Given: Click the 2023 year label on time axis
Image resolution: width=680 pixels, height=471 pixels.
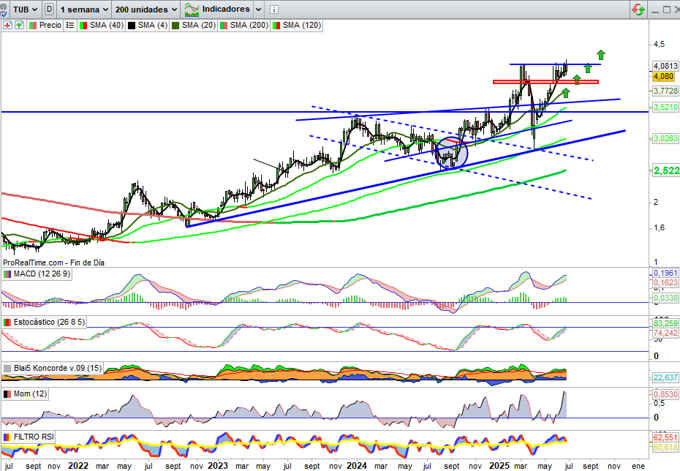Looking at the screenshot, I should (x=218, y=466).
